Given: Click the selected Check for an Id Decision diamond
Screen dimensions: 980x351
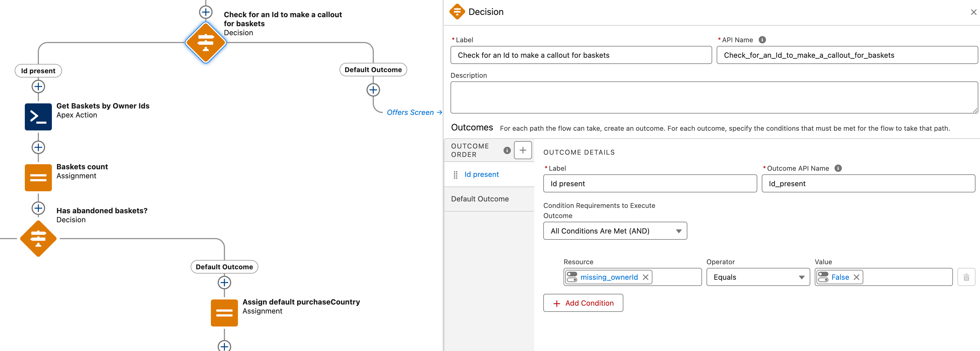Looking at the screenshot, I should click(x=206, y=42).
